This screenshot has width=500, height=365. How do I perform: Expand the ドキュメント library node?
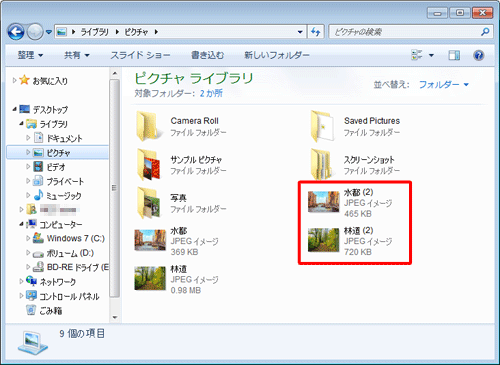click(28, 138)
